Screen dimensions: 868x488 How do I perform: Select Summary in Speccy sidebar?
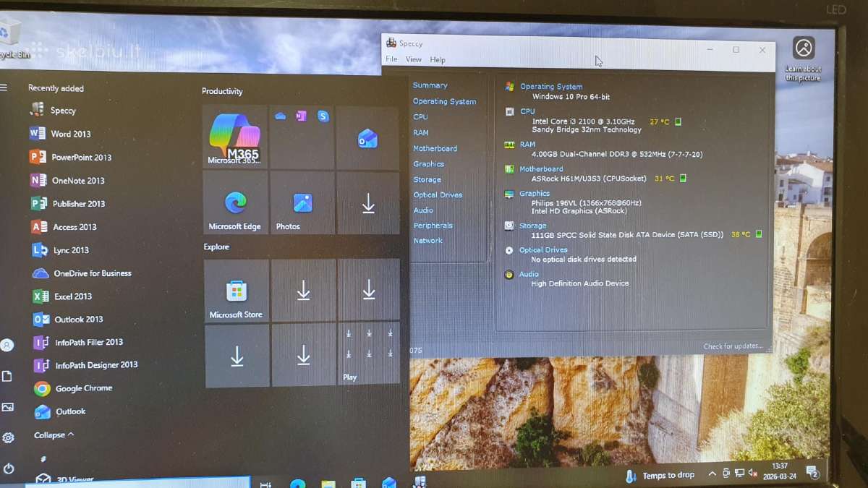click(x=430, y=85)
